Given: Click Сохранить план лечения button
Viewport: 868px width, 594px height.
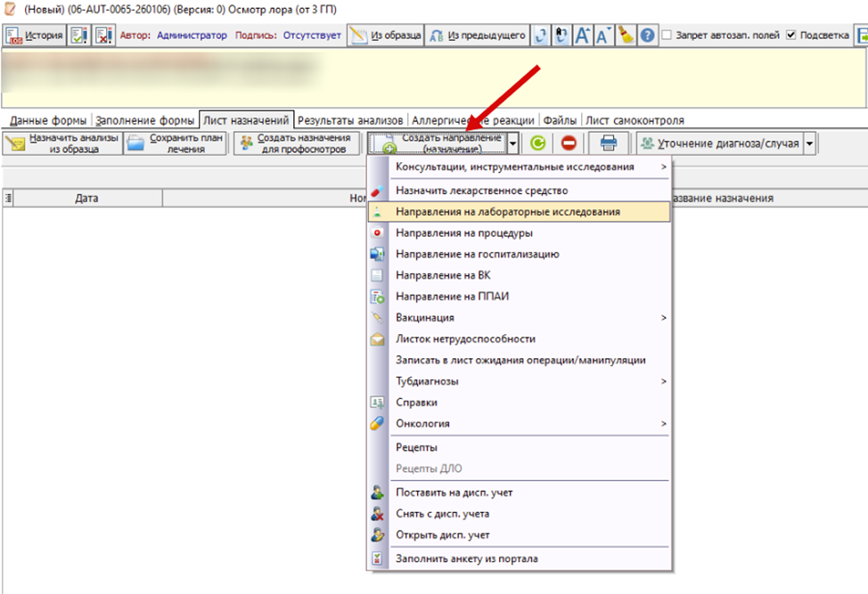Looking at the screenshot, I should pos(175,143).
